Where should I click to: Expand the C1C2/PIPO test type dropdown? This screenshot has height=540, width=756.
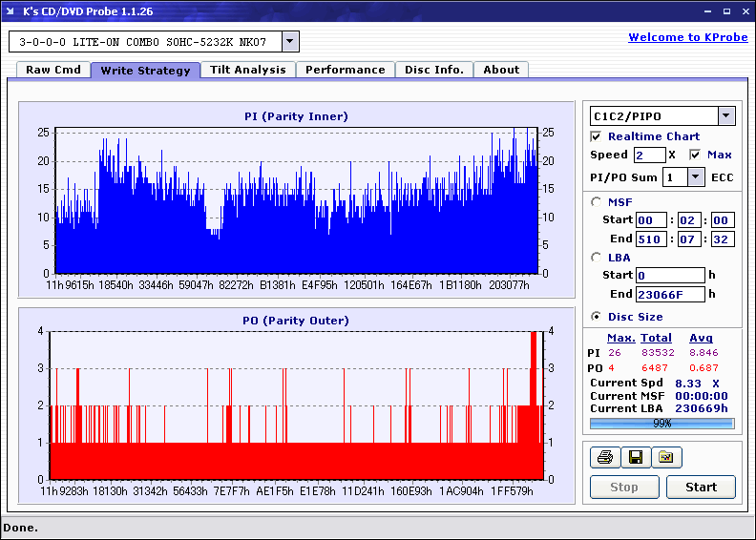point(726,116)
